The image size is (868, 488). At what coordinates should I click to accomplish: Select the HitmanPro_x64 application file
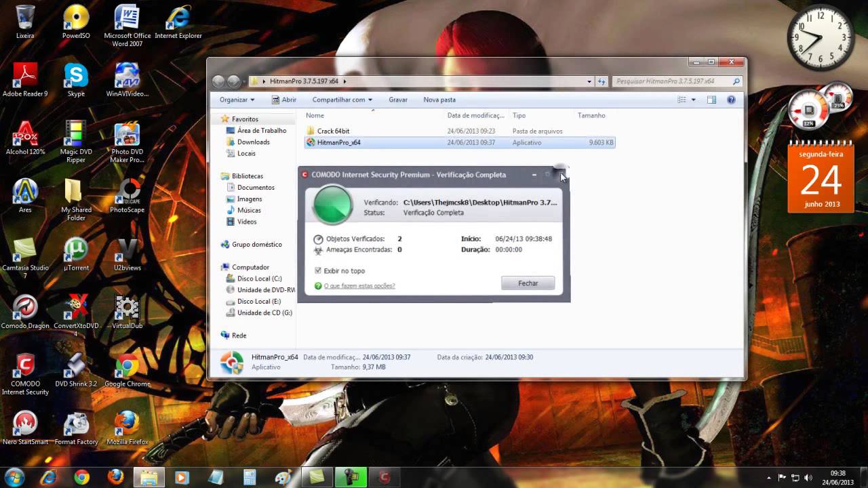460,142
